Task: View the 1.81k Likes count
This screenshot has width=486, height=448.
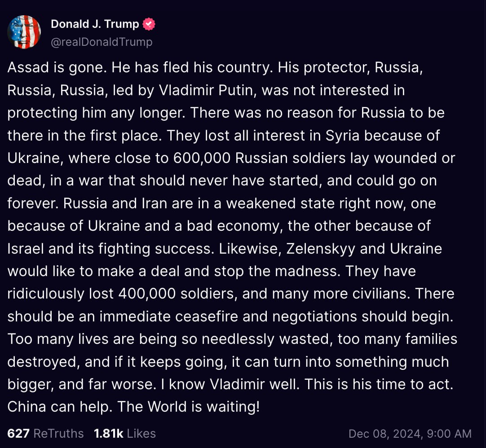Action: (125, 433)
